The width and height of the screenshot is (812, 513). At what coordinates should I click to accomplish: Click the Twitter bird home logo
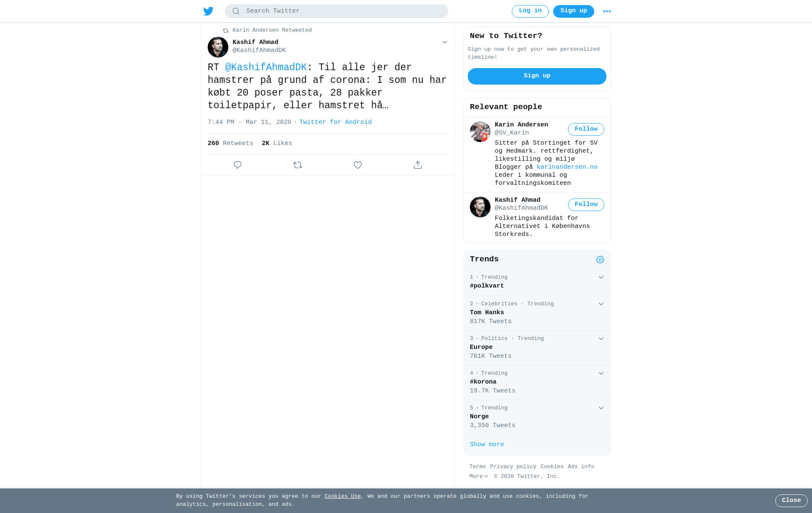pos(208,11)
